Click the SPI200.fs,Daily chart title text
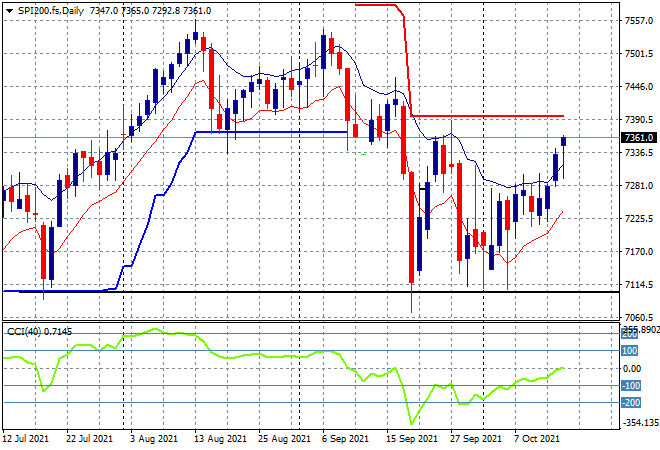This screenshot has width=660, height=450. [x=51, y=11]
